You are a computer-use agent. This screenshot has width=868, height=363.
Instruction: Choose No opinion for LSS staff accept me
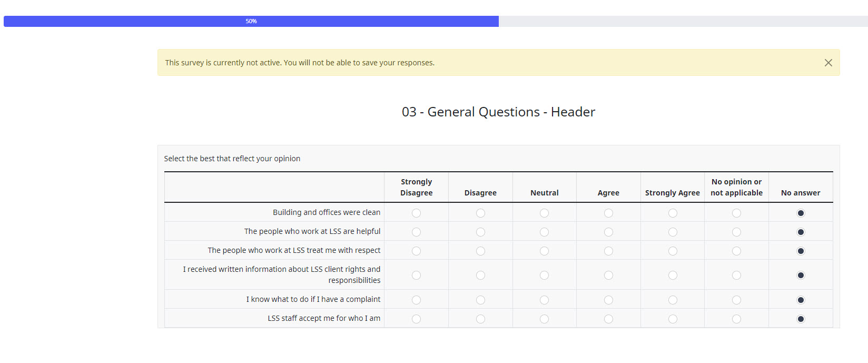pyautogui.click(x=736, y=319)
